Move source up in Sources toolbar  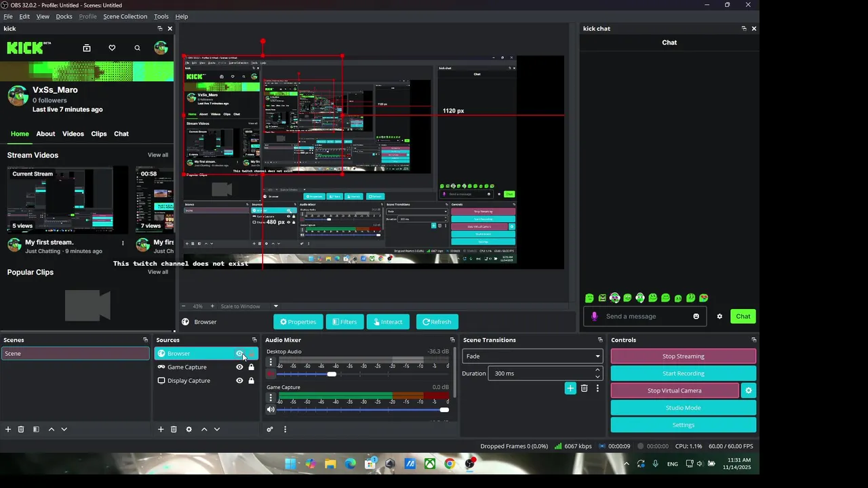(203, 429)
